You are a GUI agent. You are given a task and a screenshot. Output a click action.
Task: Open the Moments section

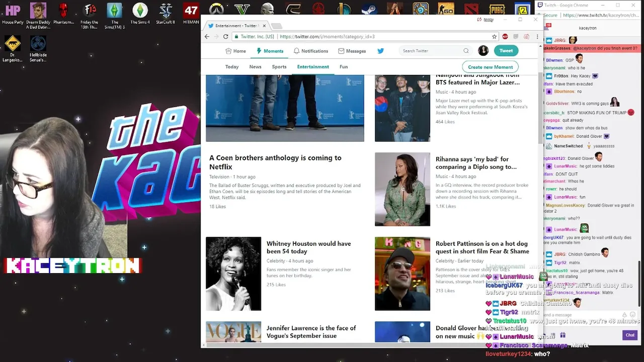pyautogui.click(x=270, y=51)
